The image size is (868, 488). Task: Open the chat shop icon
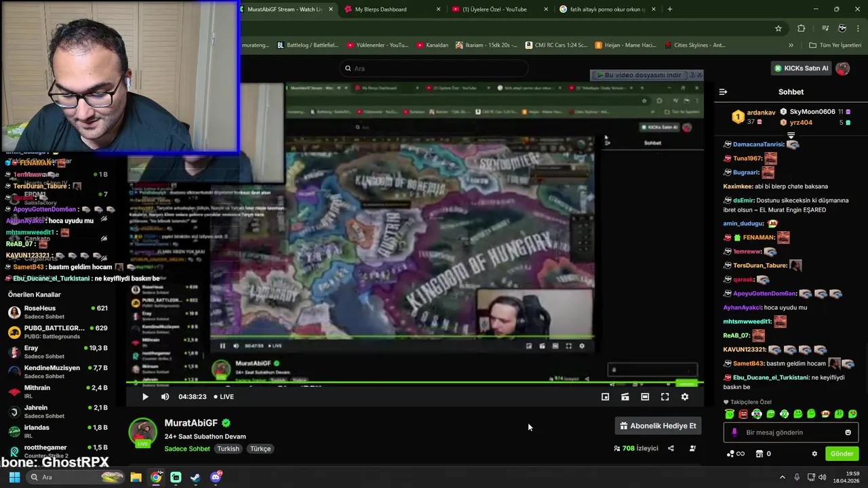click(759, 453)
